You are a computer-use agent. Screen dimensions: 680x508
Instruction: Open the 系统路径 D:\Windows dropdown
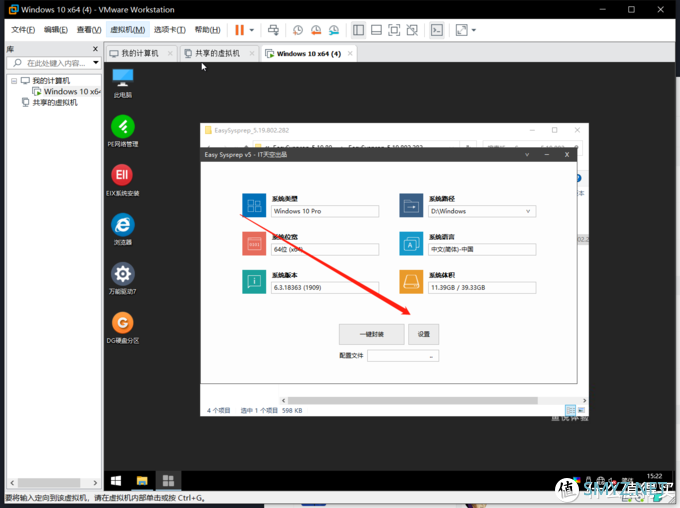tap(482, 211)
